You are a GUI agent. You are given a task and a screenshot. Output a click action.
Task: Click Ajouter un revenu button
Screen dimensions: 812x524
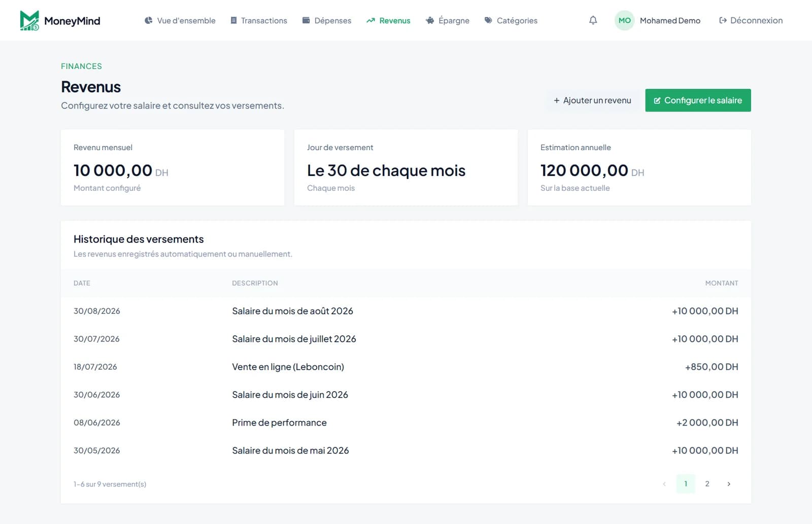[592, 100]
